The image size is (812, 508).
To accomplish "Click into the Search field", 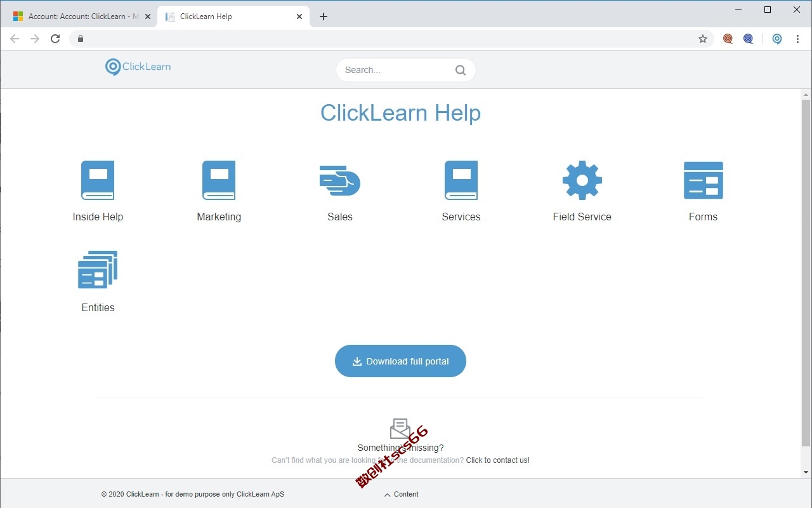I will pyautogui.click(x=406, y=70).
